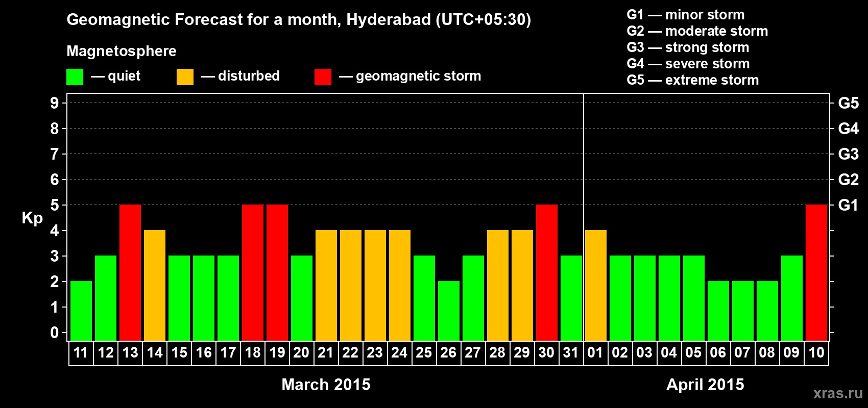Click the G1 label on the right axis
Image resolution: width=868 pixels, height=408 pixels.
point(849,205)
